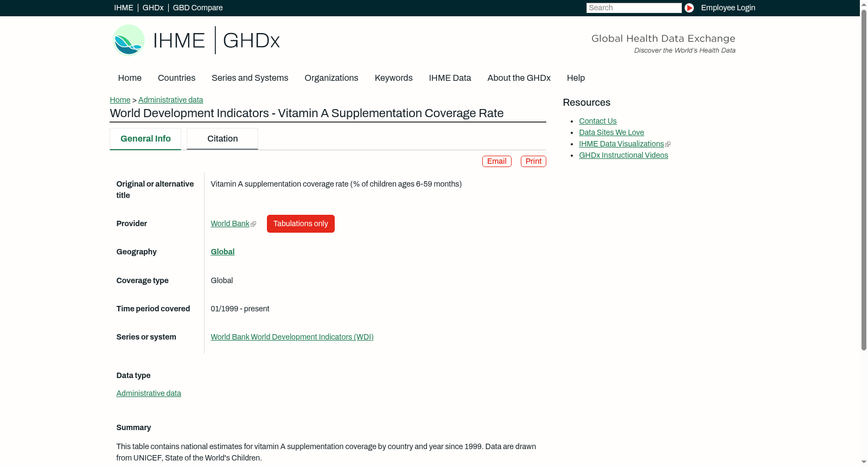Click the scrollbar up arrow
Screen dimensions: 868x467
tap(864, 4)
